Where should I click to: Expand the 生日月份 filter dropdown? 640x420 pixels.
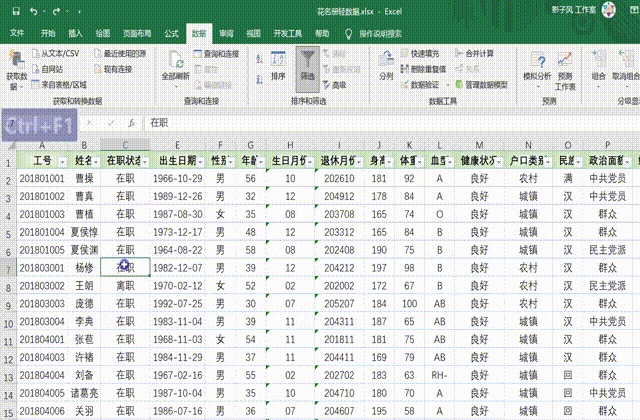point(310,162)
